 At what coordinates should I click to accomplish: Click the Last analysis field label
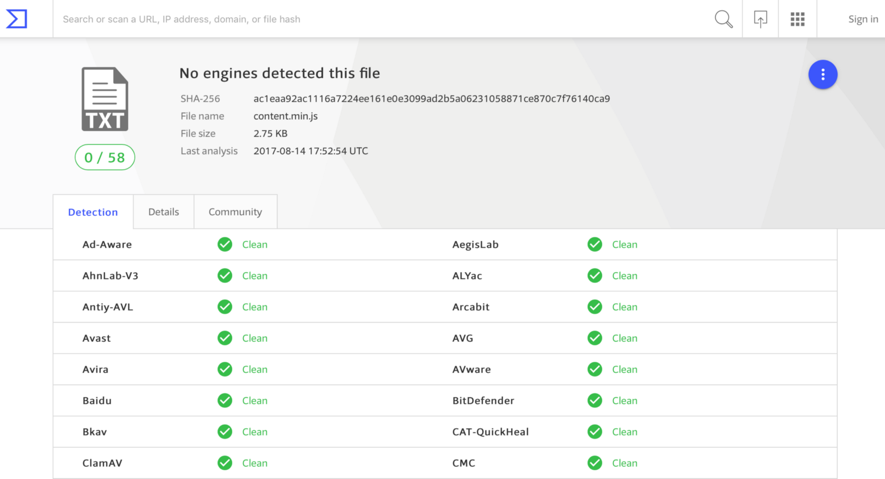[209, 151]
